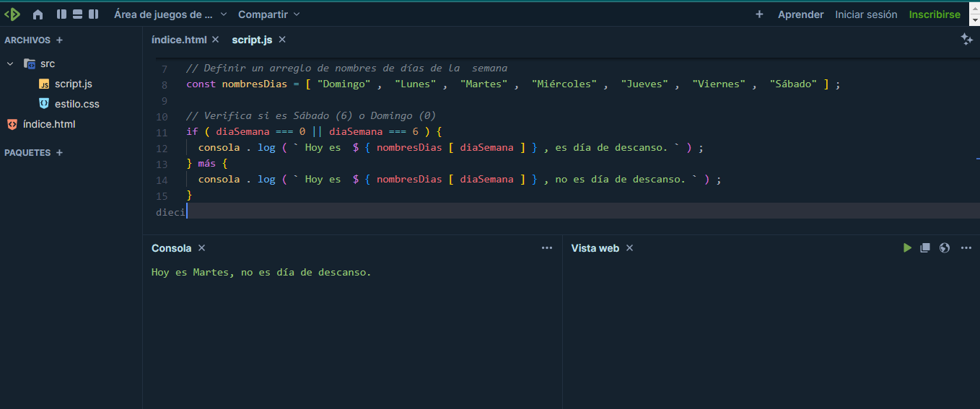This screenshot has height=409, width=980.
Task: Close the Vista web panel
Action: [629, 248]
